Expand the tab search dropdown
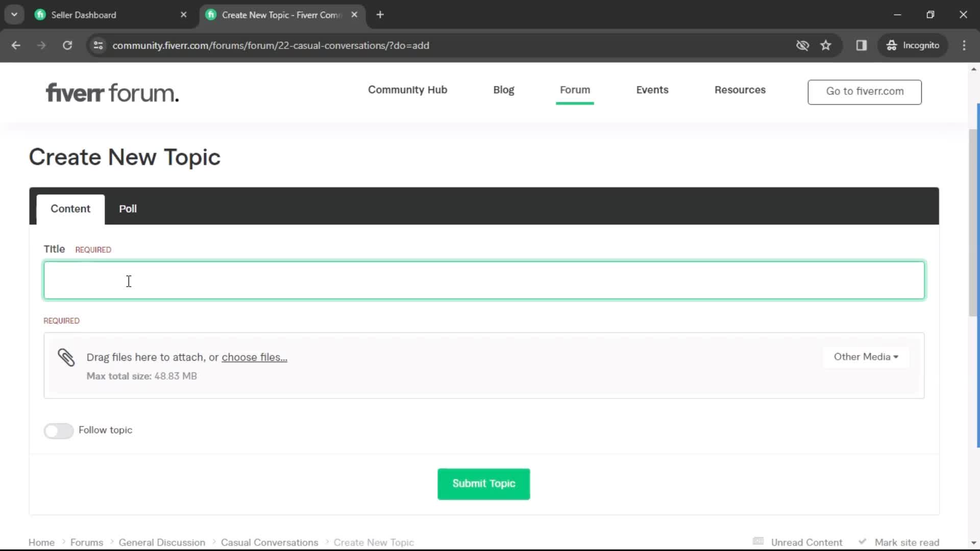This screenshot has width=980, height=551. point(14,15)
